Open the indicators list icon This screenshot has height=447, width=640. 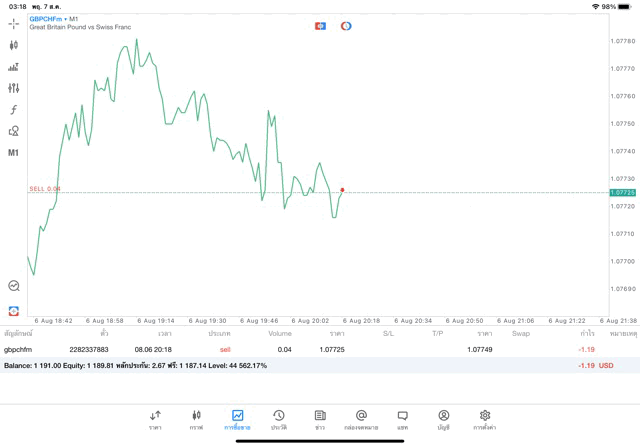(13, 67)
